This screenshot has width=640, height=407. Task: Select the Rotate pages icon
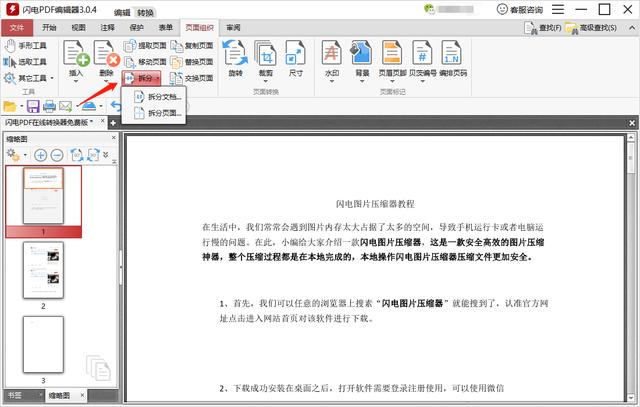[x=235, y=53]
